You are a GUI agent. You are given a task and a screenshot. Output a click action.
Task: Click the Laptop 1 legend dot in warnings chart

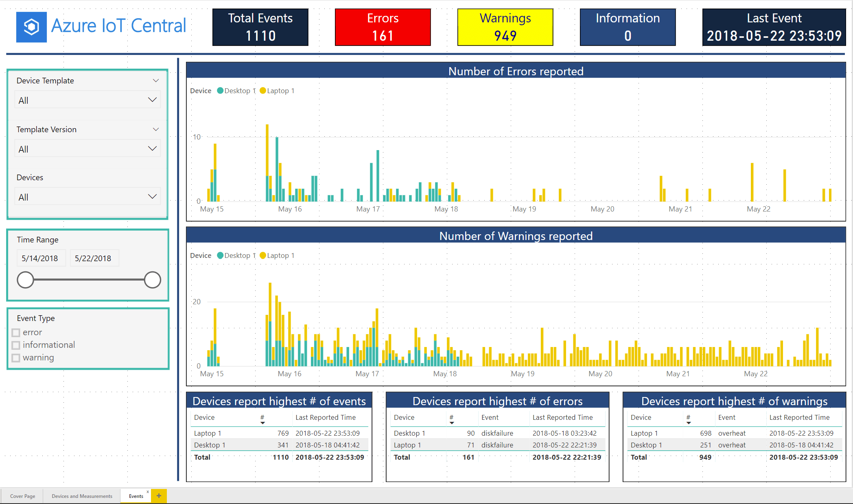point(263,255)
